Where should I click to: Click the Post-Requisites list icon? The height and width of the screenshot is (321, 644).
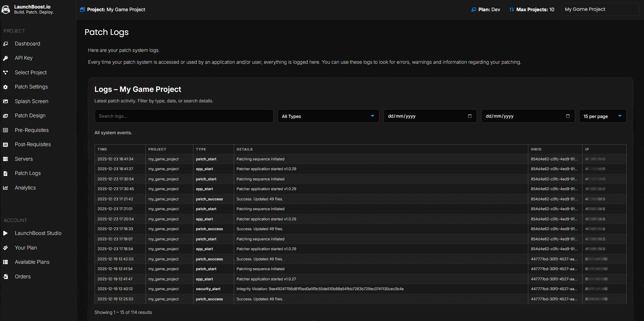pos(5,145)
